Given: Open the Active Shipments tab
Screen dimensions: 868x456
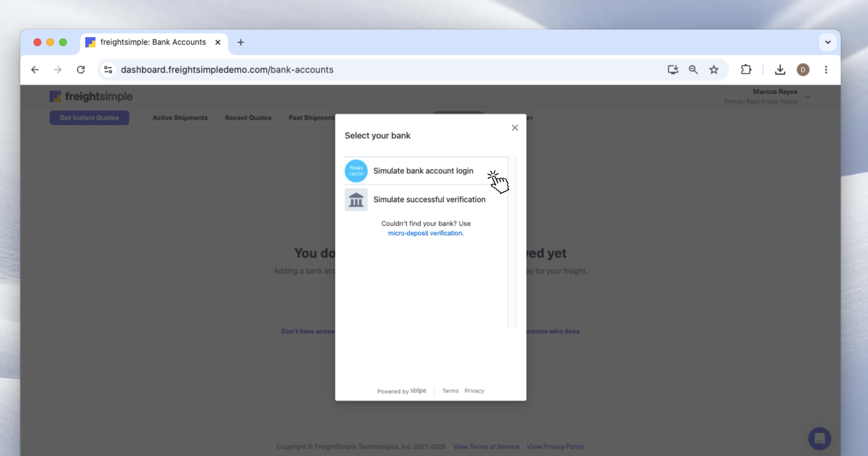Looking at the screenshot, I should (x=180, y=118).
